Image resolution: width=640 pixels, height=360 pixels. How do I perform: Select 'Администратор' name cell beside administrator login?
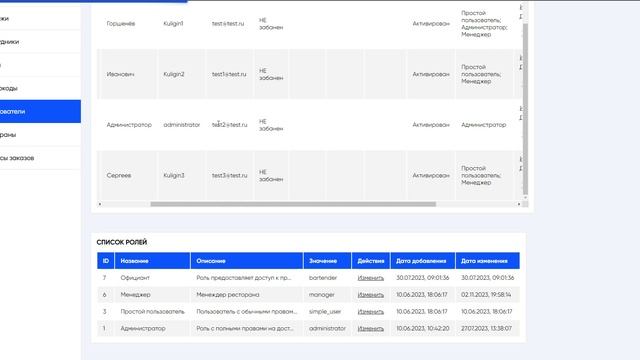pos(129,125)
